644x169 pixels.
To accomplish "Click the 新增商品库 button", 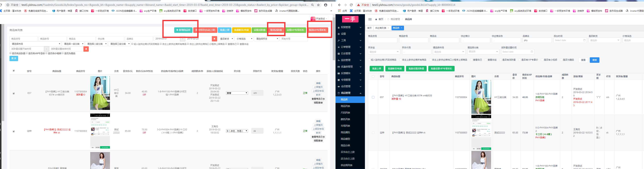I will (x=183, y=30).
